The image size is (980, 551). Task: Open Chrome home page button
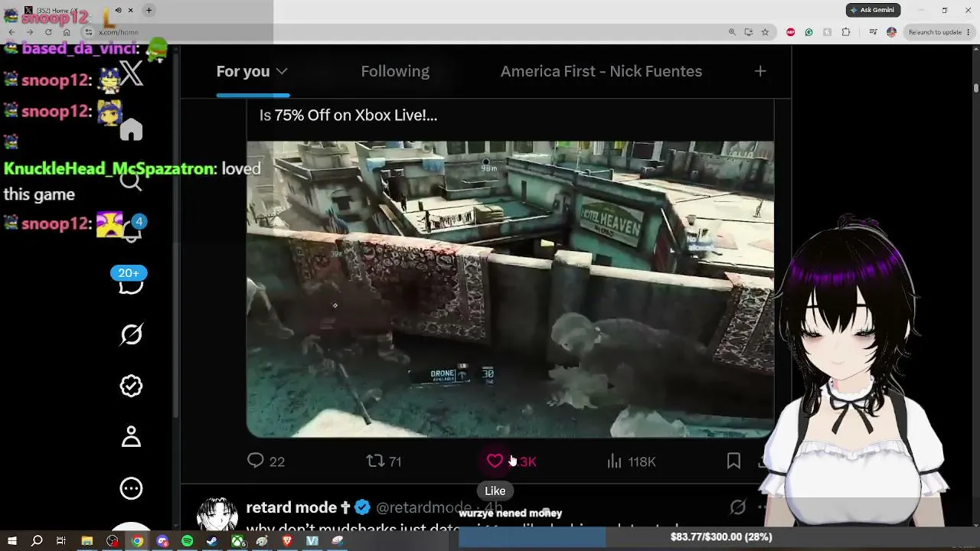pos(67,32)
